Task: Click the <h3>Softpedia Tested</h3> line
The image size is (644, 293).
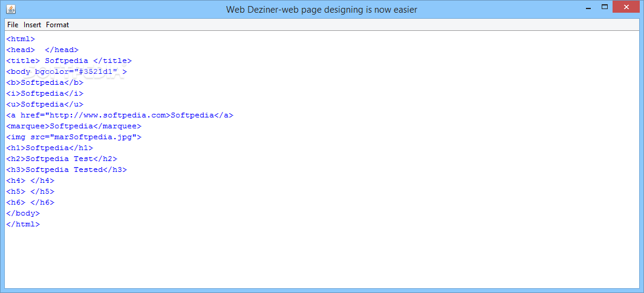Action: point(67,170)
